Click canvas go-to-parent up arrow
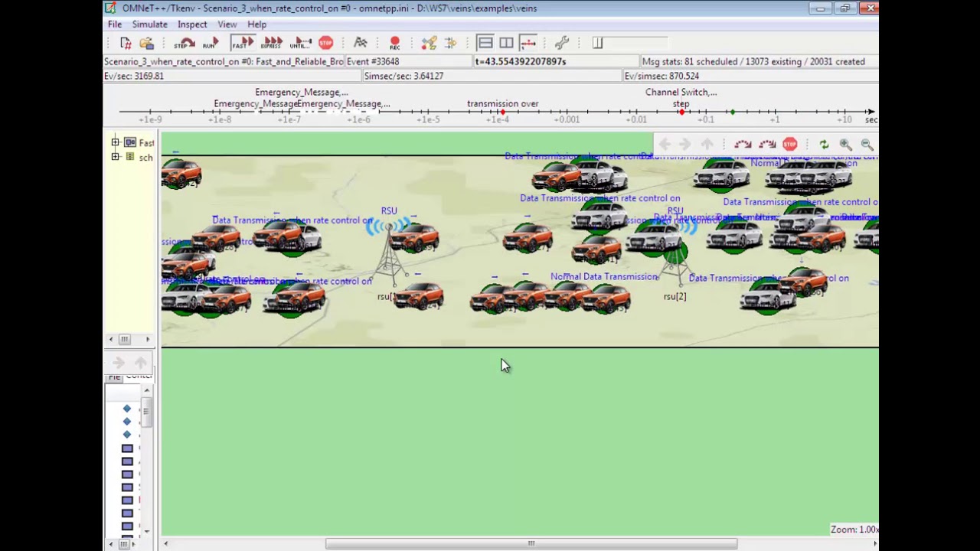 pos(707,144)
